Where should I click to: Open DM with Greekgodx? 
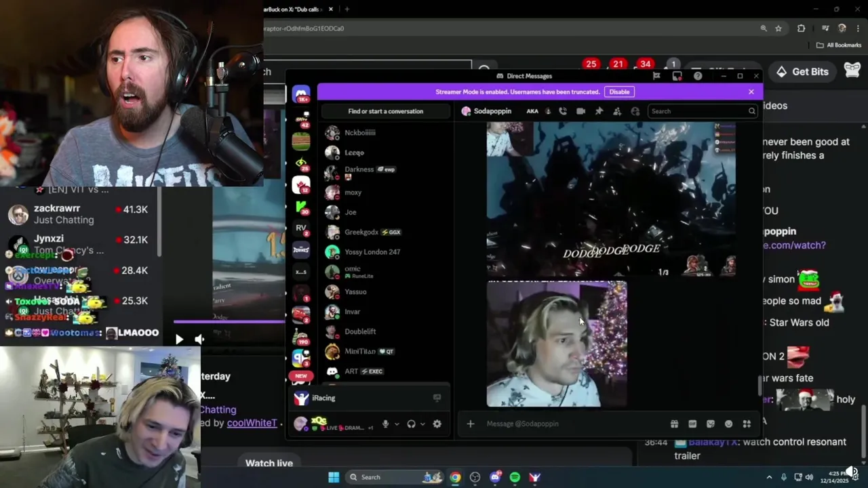tap(384, 232)
